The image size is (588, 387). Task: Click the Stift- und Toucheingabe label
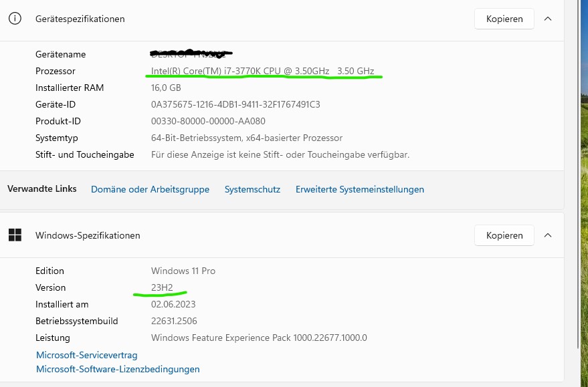pos(85,154)
